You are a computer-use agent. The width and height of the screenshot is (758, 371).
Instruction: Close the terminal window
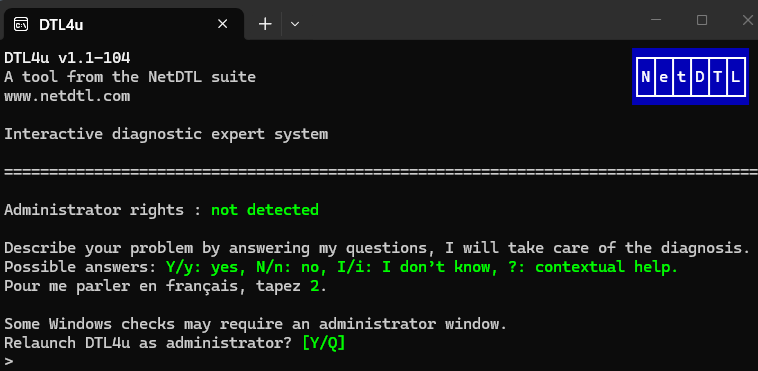[x=747, y=20]
